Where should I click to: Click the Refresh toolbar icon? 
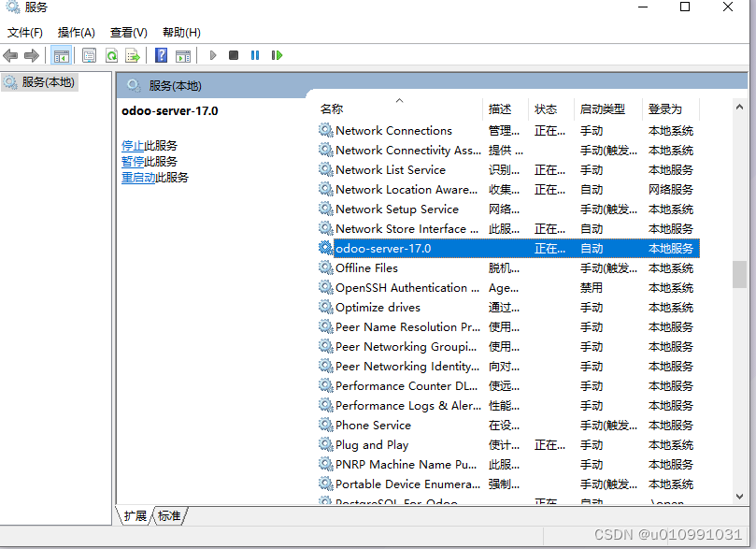pyautogui.click(x=112, y=55)
